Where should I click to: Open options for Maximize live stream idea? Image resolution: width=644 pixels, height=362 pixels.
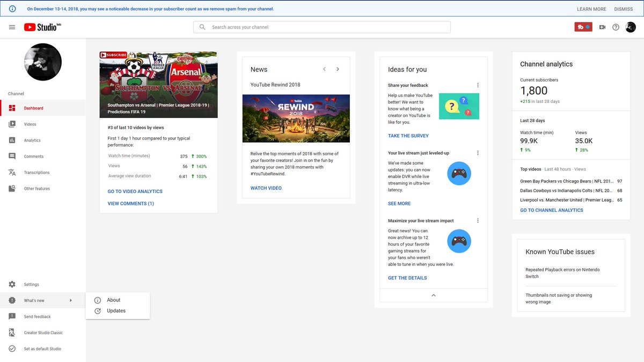pos(478,220)
